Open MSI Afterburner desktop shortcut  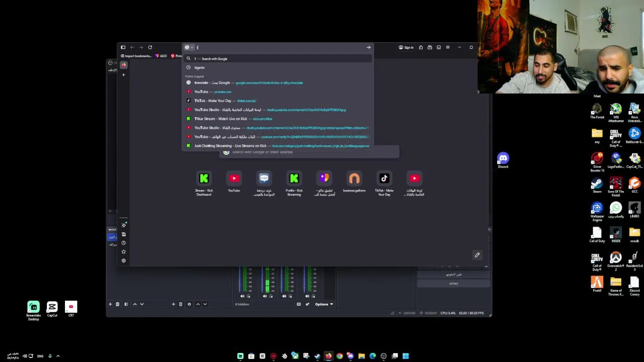(x=616, y=113)
